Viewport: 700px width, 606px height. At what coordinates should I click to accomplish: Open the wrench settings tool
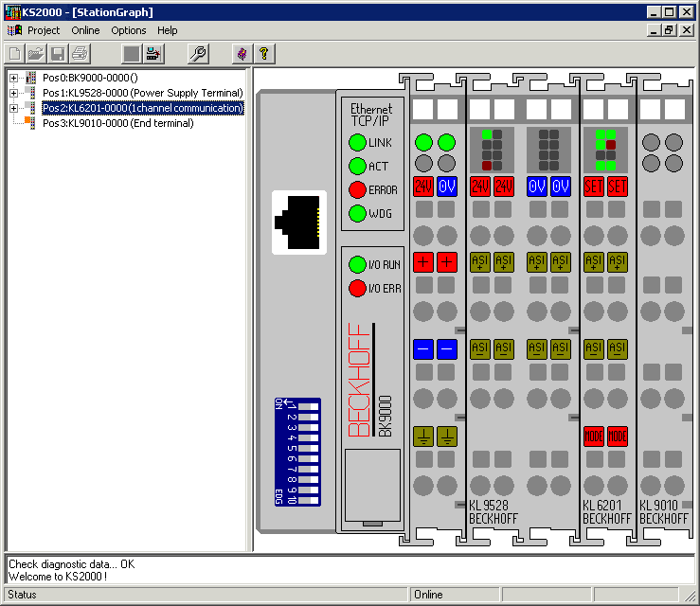[198, 54]
